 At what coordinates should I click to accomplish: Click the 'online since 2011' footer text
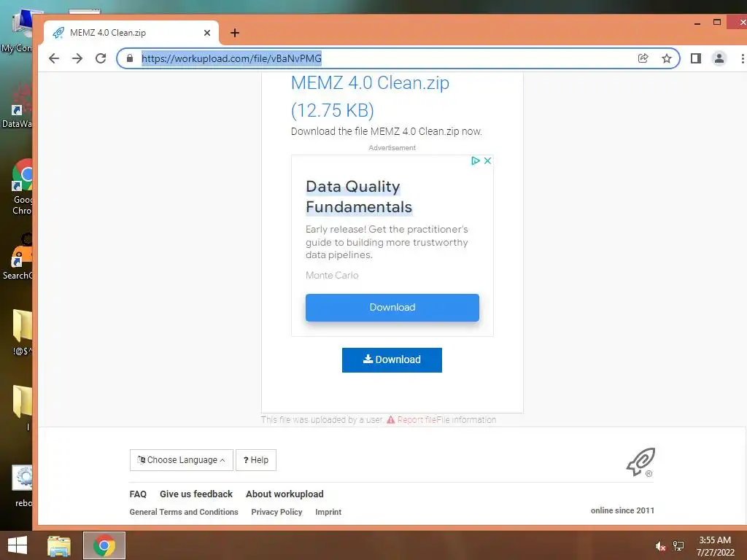point(622,510)
